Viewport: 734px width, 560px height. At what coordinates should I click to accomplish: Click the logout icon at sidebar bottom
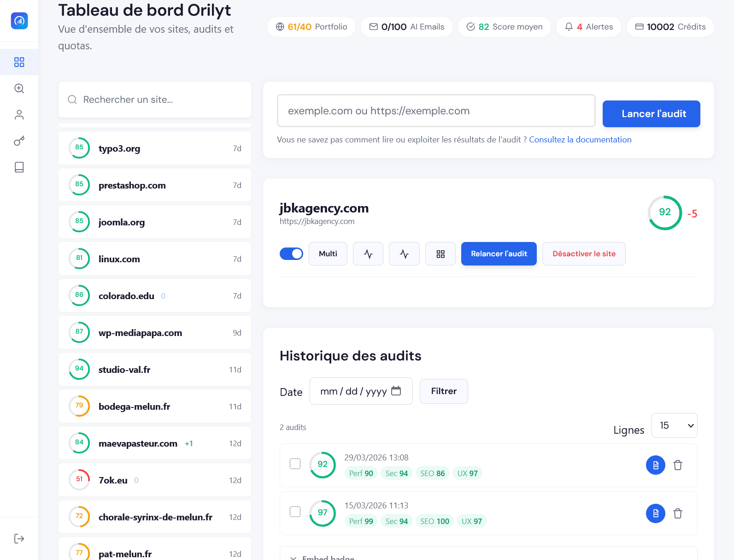point(19,539)
